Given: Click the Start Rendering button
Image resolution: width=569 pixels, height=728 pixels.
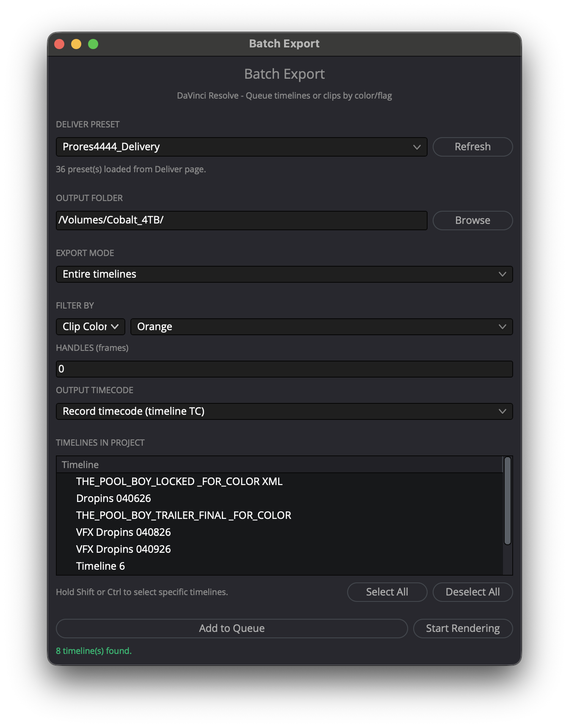Looking at the screenshot, I should tap(463, 629).
